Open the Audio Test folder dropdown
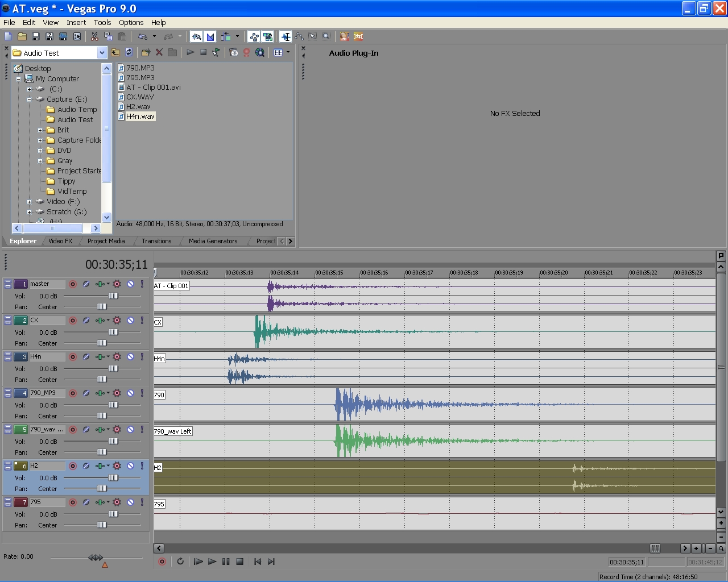728x582 pixels. [x=102, y=53]
